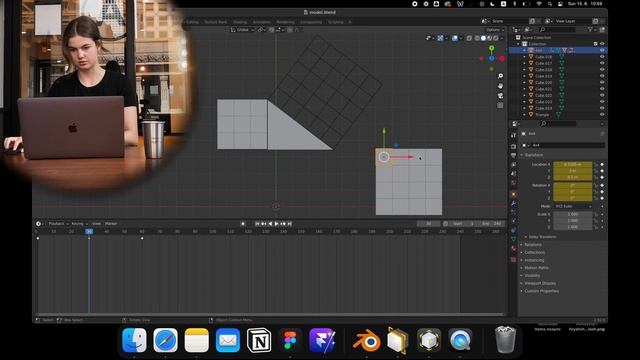Click the red X axis of the navigation gizmo

click(502, 58)
